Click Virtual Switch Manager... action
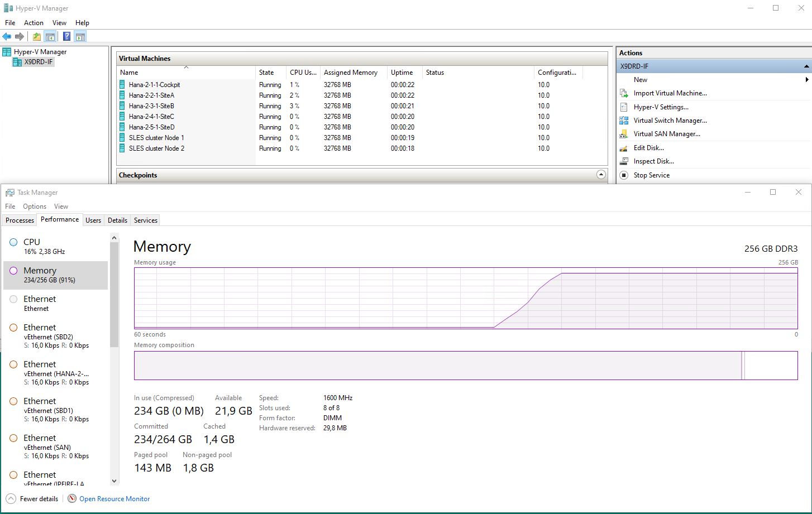Image resolution: width=812 pixels, height=514 pixels. click(x=670, y=121)
